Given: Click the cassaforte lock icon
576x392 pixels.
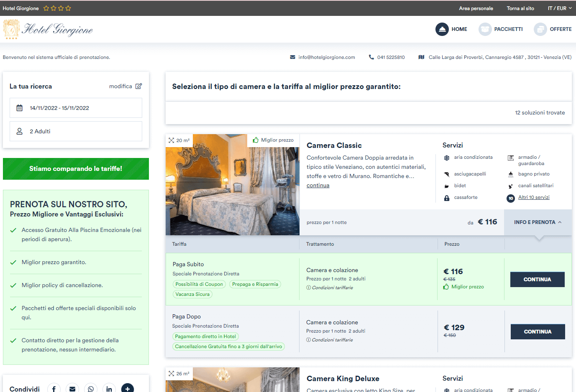Looking at the screenshot, I should click(x=447, y=198).
